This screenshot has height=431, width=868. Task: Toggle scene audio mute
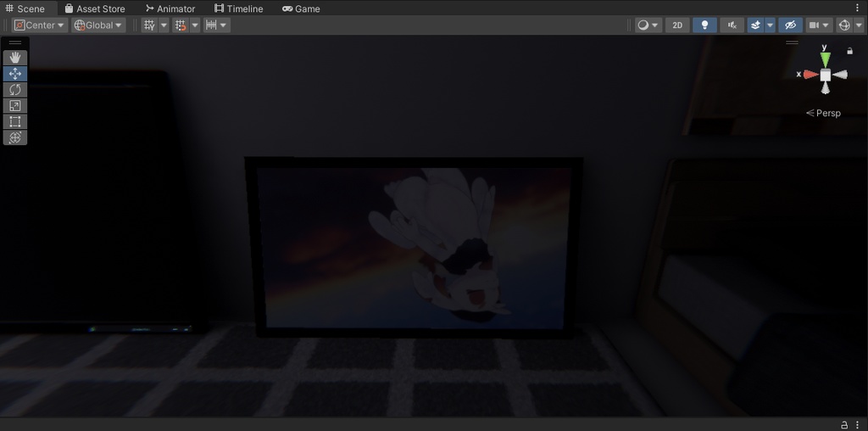point(732,25)
